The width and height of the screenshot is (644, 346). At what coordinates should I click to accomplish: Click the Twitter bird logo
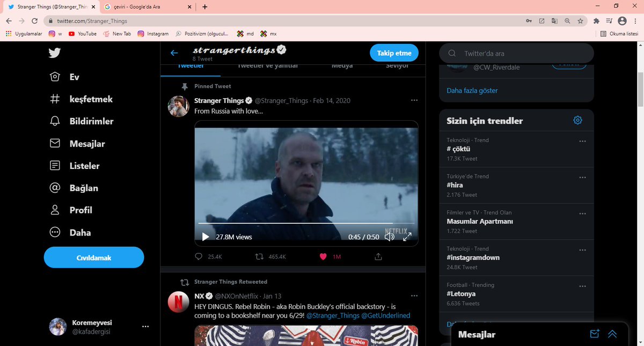click(x=54, y=53)
